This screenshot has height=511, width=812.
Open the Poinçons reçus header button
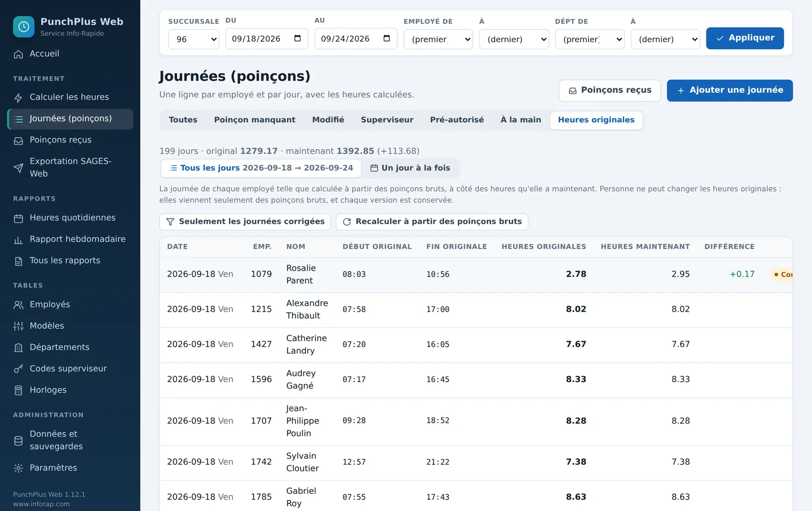(610, 90)
